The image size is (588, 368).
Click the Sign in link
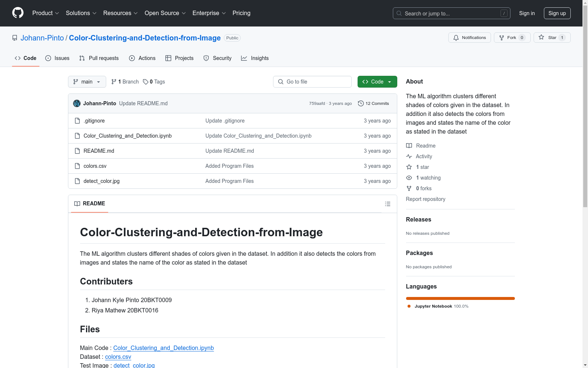[x=527, y=13]
